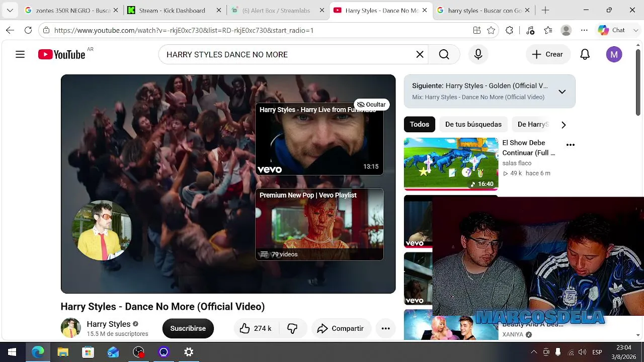Open File Explorer from the taskbar
This screenshot has width=644, height=362.
[63, 352]
